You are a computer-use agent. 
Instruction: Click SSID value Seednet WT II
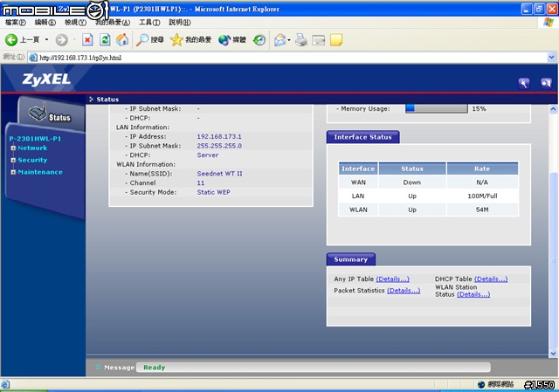(x=219, y=174)
